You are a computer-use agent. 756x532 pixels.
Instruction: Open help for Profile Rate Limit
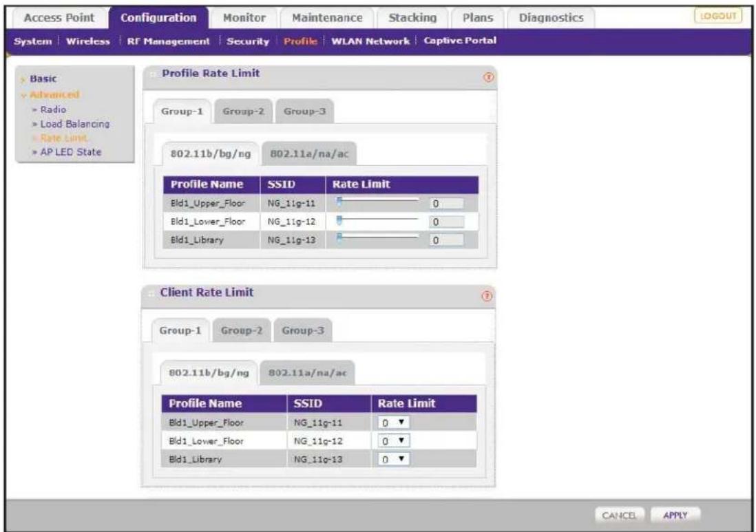pos(488,77)
